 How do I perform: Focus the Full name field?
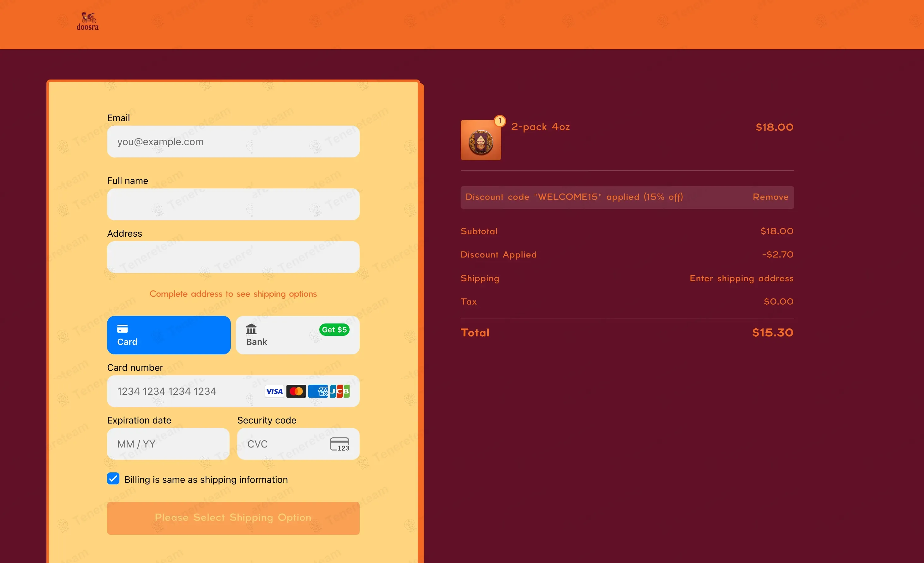pyautogui.click(x=233, y=204)
